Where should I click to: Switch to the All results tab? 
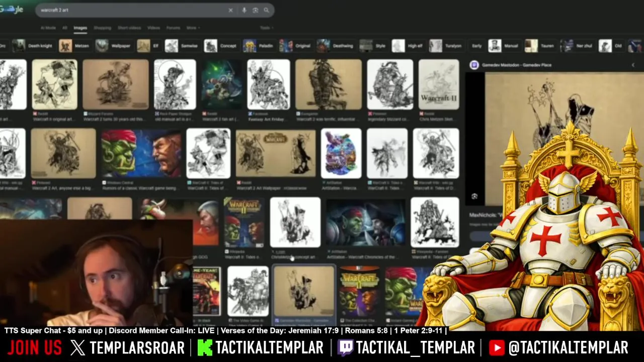click(64, 28)
